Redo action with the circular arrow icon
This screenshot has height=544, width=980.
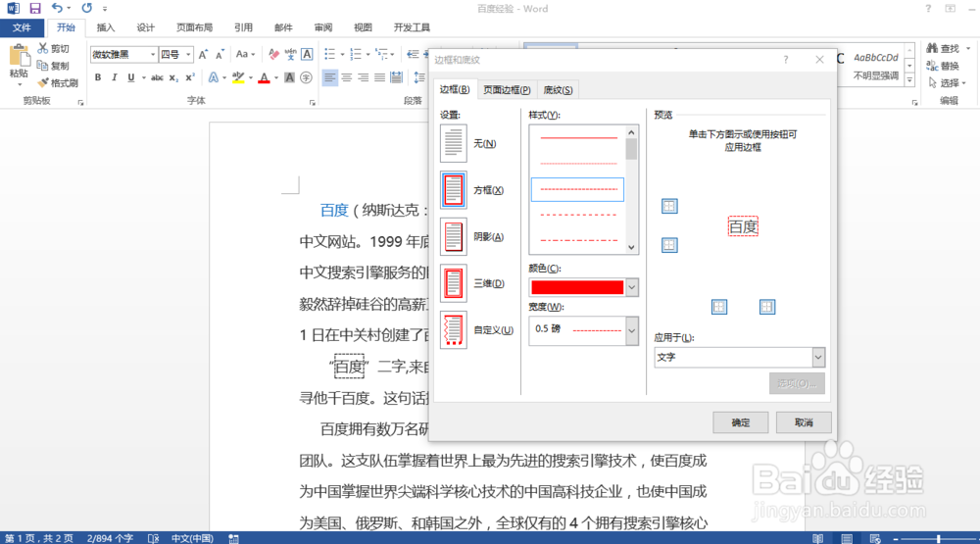[x=87, y=8]
